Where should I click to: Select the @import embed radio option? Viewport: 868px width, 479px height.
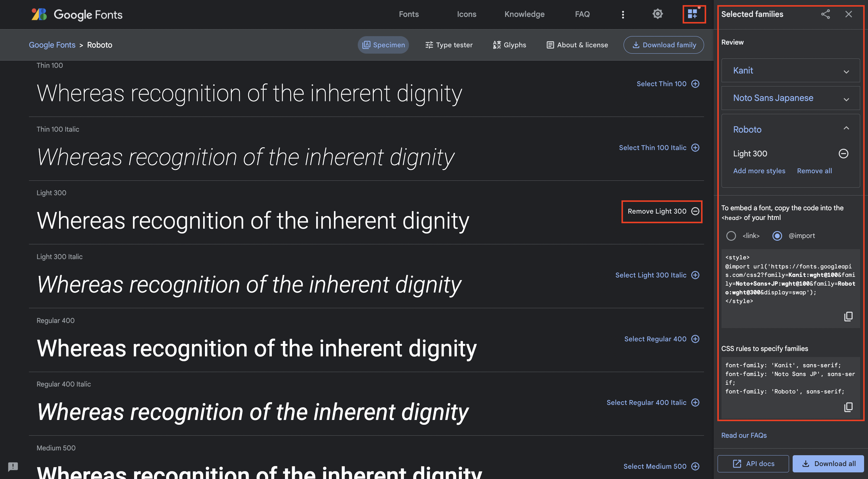[777, 236]
